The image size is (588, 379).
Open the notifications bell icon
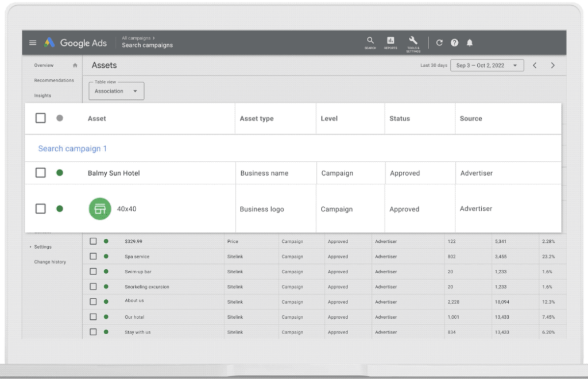coord(470,43)
